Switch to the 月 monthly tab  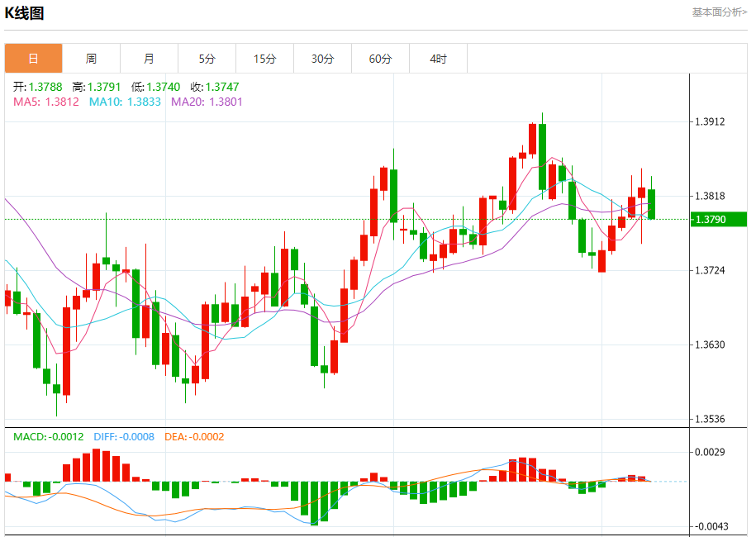click(149, 59)
